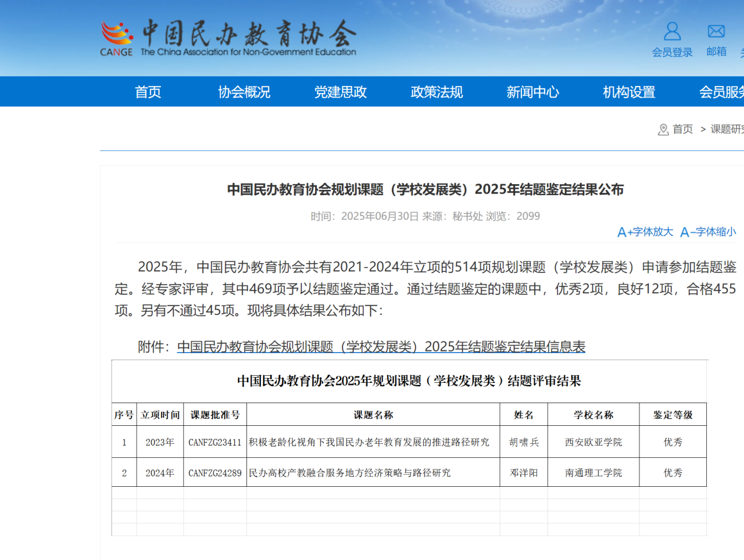Click the CANGE association logo
Screen dimensions: 744x560
coord(116,39)
